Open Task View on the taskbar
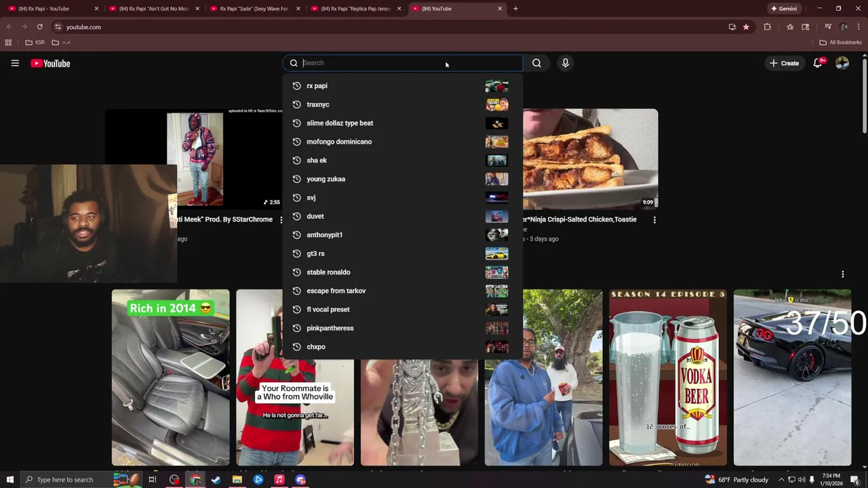Viewport: 868px width, 488px height. point(153,480)
